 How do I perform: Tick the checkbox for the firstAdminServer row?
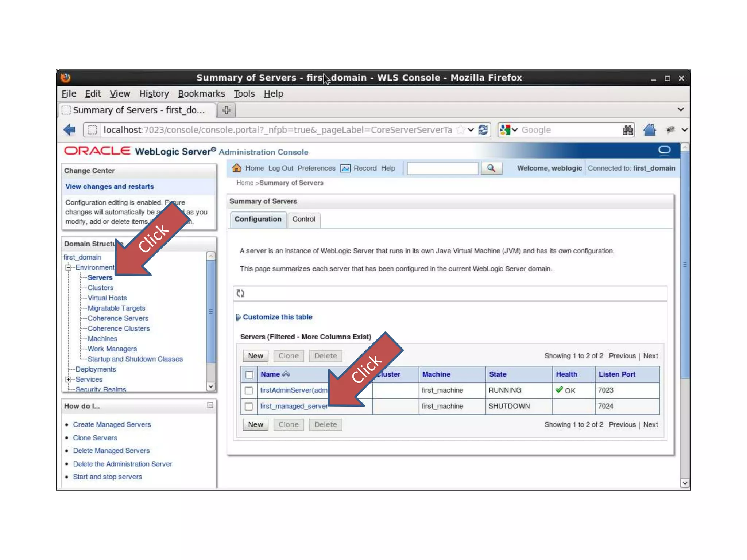coord(249,390)
